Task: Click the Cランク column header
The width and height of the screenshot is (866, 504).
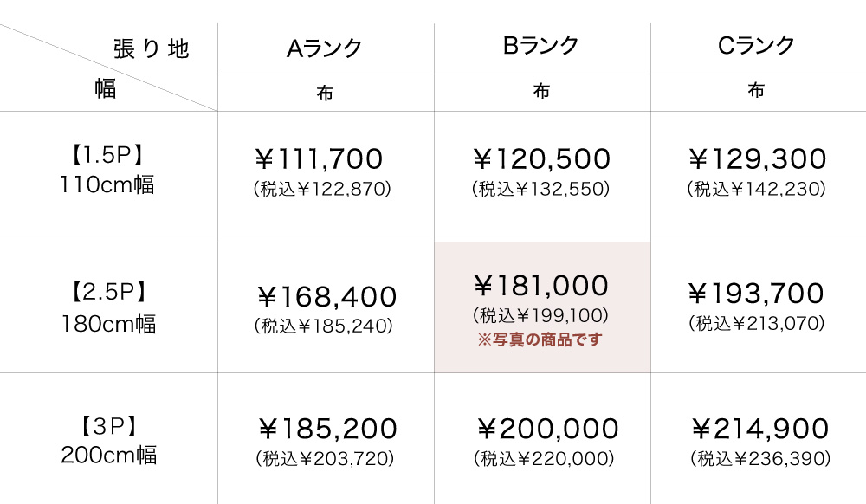Action: (757, 47)
